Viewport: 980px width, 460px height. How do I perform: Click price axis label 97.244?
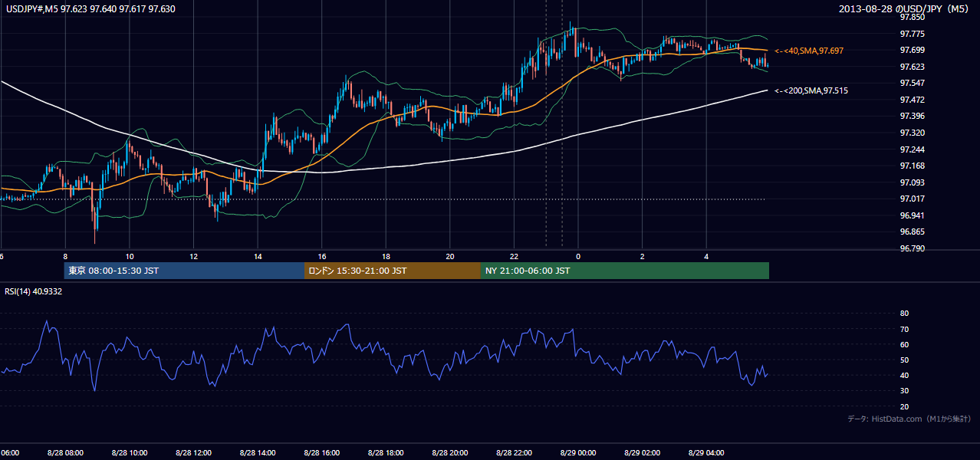pyautogui.click(x=911, y=149)
